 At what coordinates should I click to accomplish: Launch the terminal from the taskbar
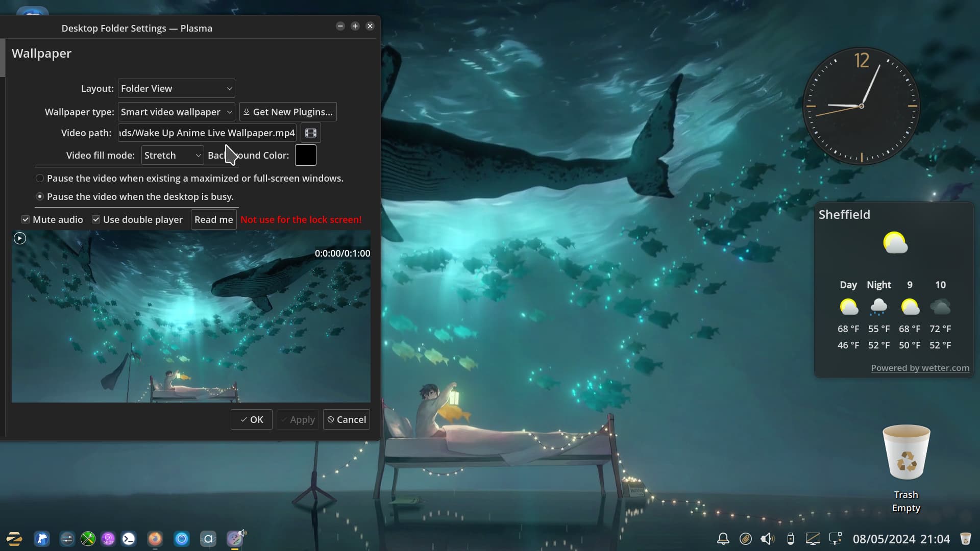129,539
